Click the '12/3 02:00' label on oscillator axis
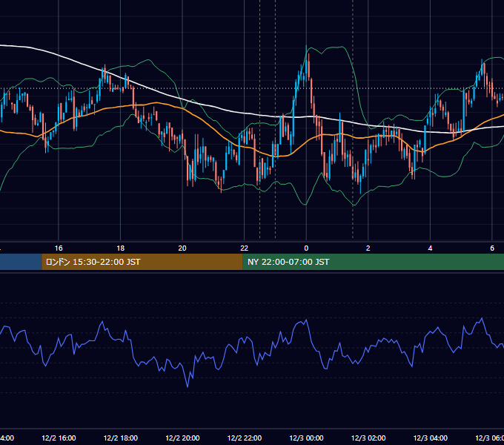 tap(368, 438)
